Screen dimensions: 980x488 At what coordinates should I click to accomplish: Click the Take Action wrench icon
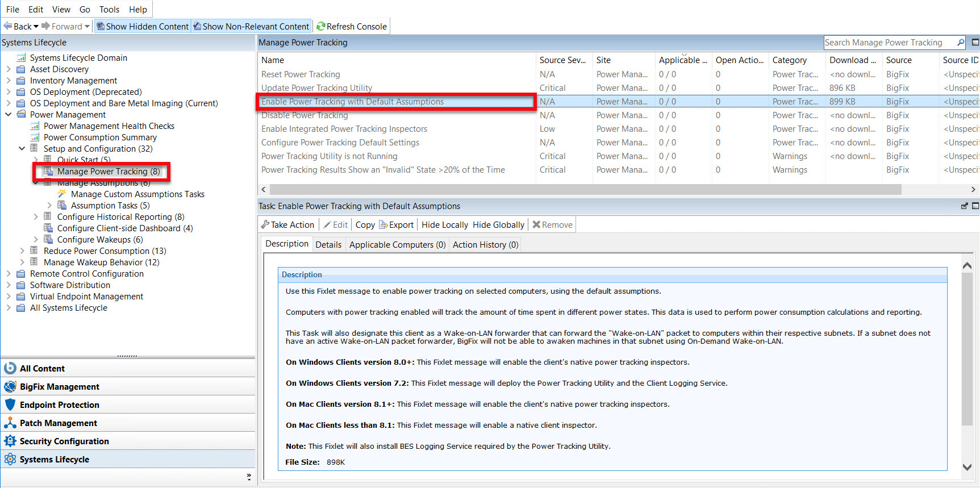tap(265, 225)
